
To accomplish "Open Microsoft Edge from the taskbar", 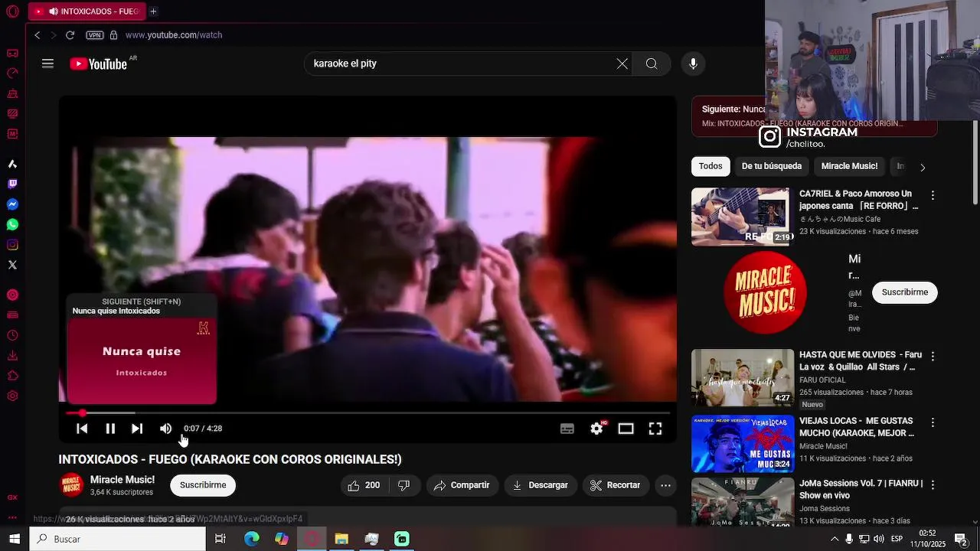I will coord(251,539).
